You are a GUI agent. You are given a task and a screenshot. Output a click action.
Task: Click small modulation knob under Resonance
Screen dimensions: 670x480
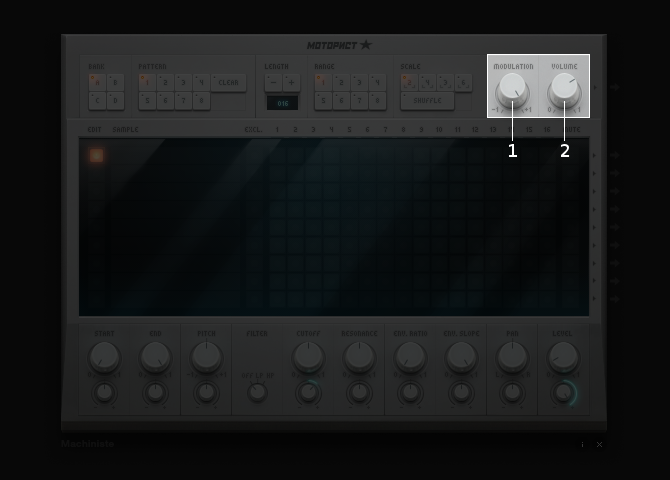tap(359, 392)
